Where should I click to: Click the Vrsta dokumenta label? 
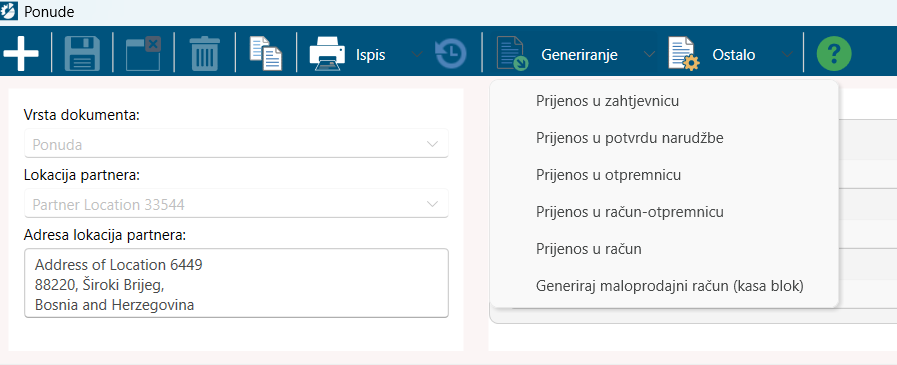coord(82,115)
